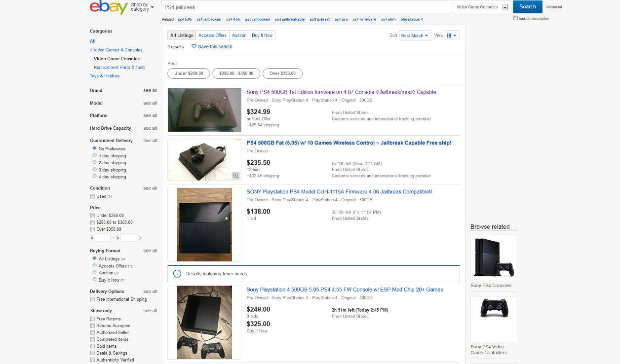
Task: Click the zoom magnifier on PS4 Fat listing image
Action: (x=235, y=176)
